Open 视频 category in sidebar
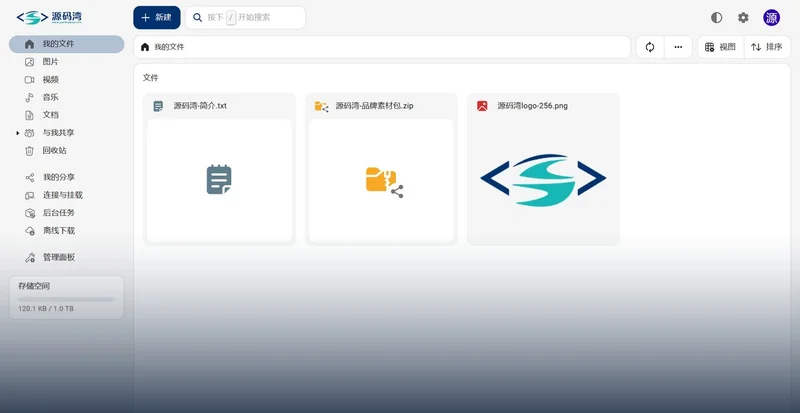Screen dimensions: 800x413 pos(66,80)
